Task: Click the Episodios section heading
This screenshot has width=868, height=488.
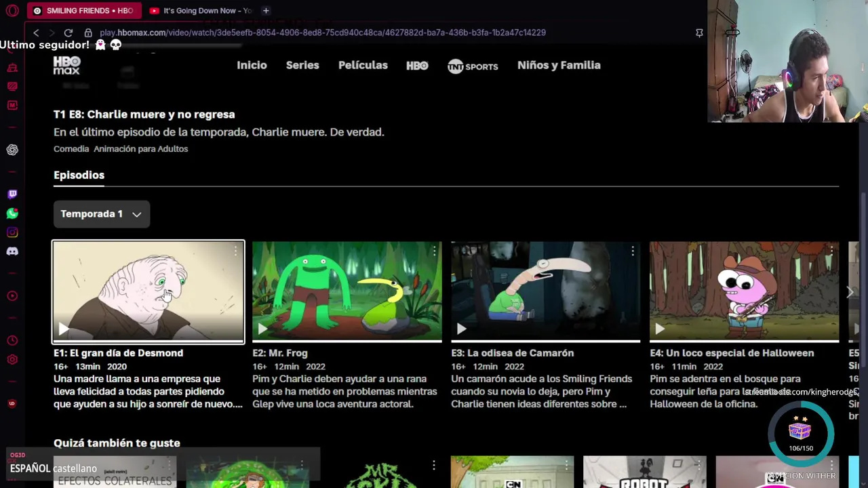Action: tap(79, 175)
